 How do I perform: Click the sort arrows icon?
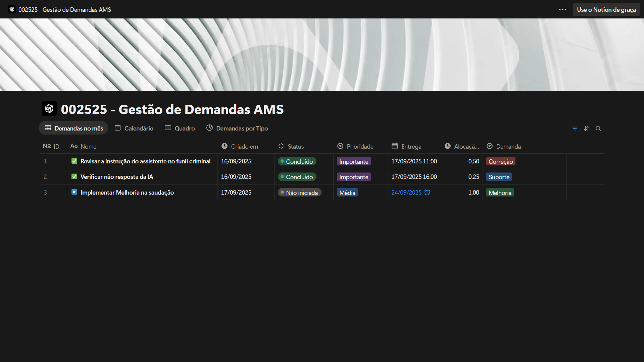point(586,128)
